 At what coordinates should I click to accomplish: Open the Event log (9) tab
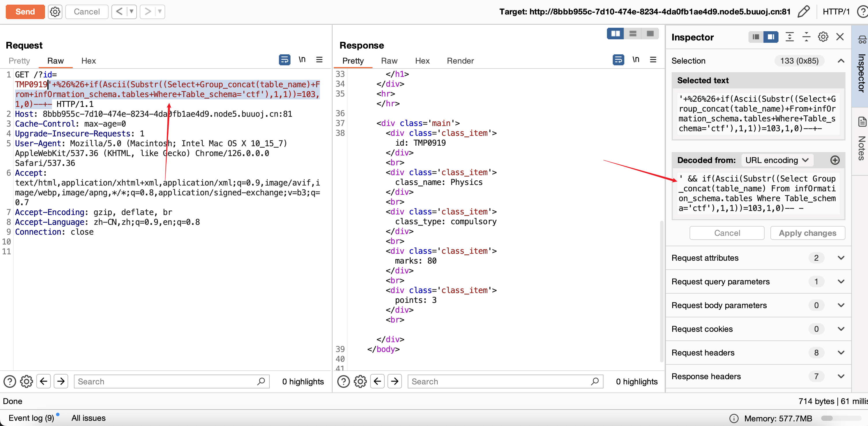tap(31, 418)
